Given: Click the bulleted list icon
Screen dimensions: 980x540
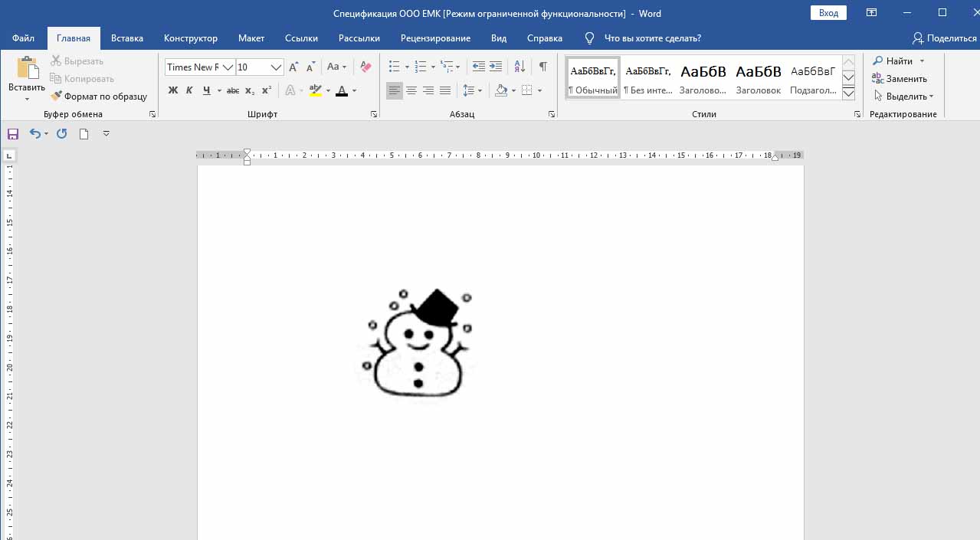Looking at the screenshot, I should coord(394,67).
